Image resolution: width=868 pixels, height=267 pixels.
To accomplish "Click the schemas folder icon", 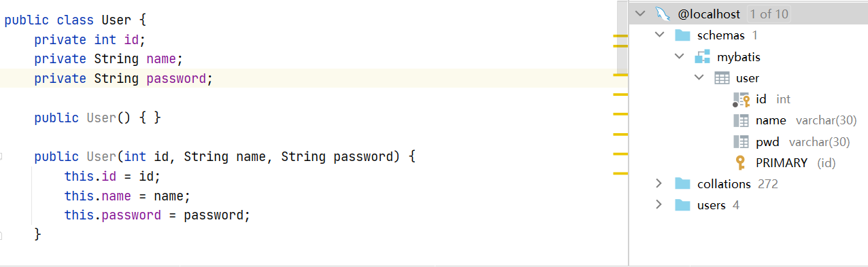I will 683,35.
